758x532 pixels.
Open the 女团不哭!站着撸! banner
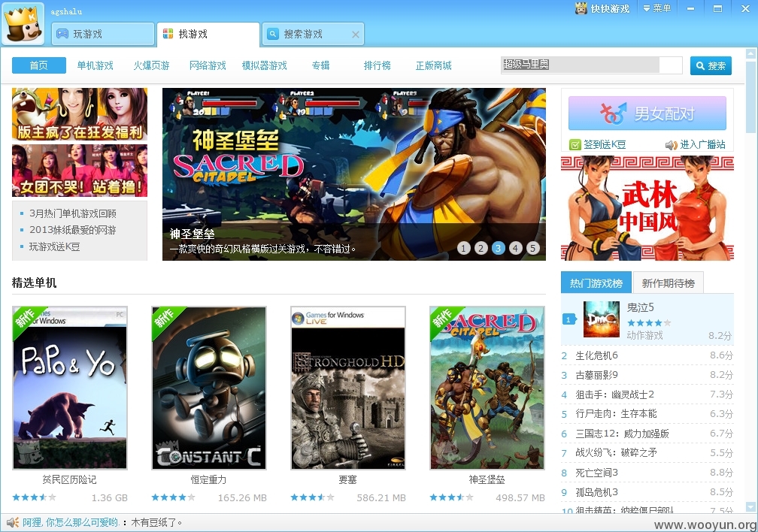click(x=80, y=171)
